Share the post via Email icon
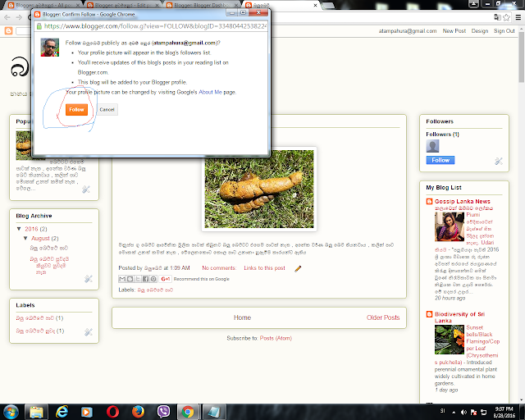 122,279
